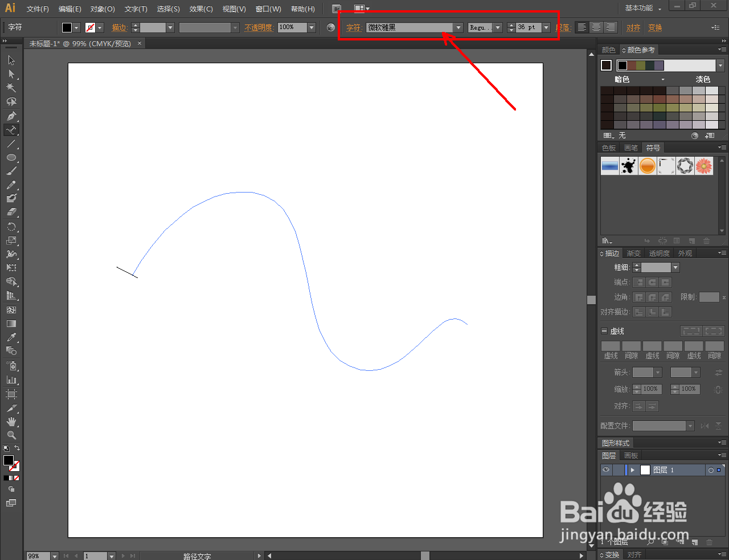Click the 变换 transform link
The image size is (729, 560).
click(655, 27)
